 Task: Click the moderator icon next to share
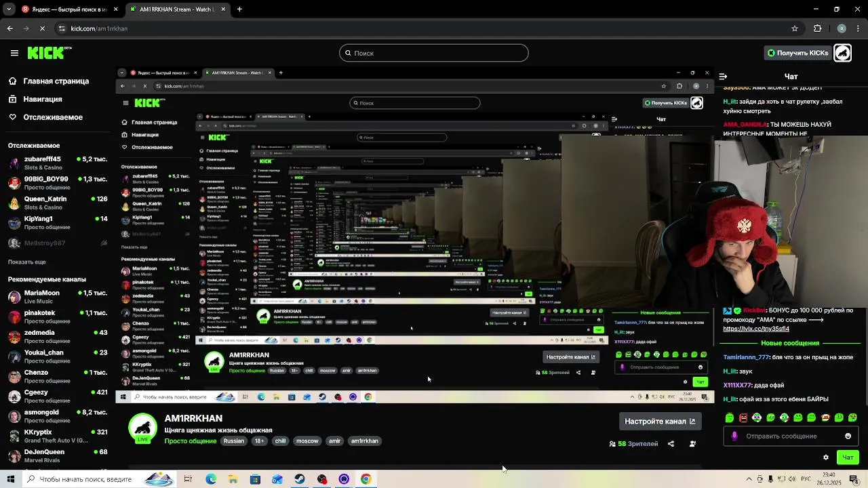tap(692, 444)
